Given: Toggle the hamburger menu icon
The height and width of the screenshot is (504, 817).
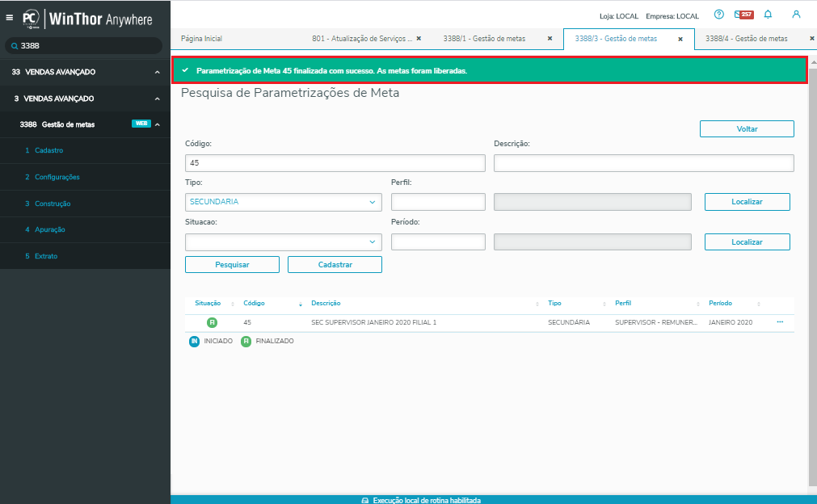Looking at the screenshot, I should tap(10, 18).
